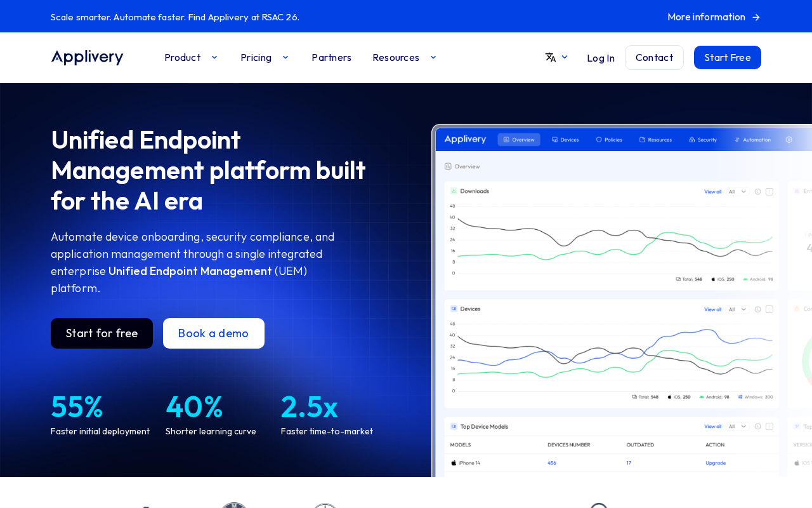Click the Windows icon in the Devices chart legend
Screen dimensions: 812x508
(740, 397)
